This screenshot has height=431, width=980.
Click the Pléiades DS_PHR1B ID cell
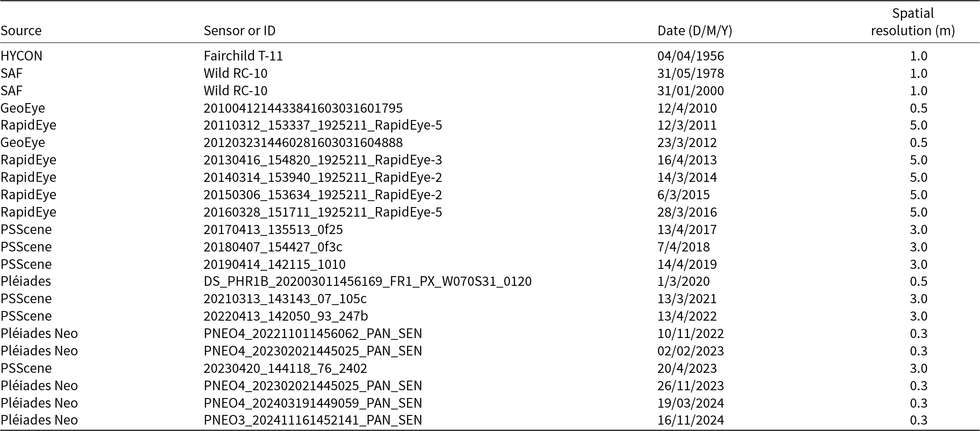(368, 281)
